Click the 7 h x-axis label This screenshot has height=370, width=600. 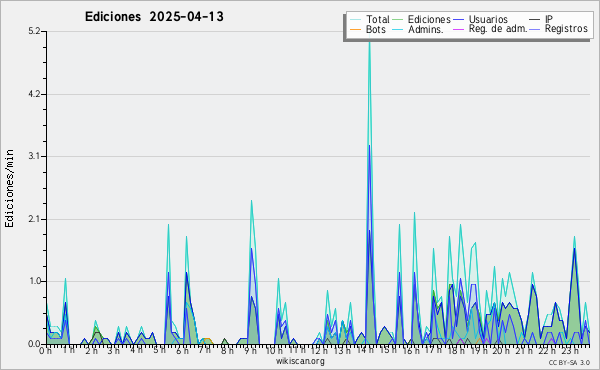tap(204, 350)
